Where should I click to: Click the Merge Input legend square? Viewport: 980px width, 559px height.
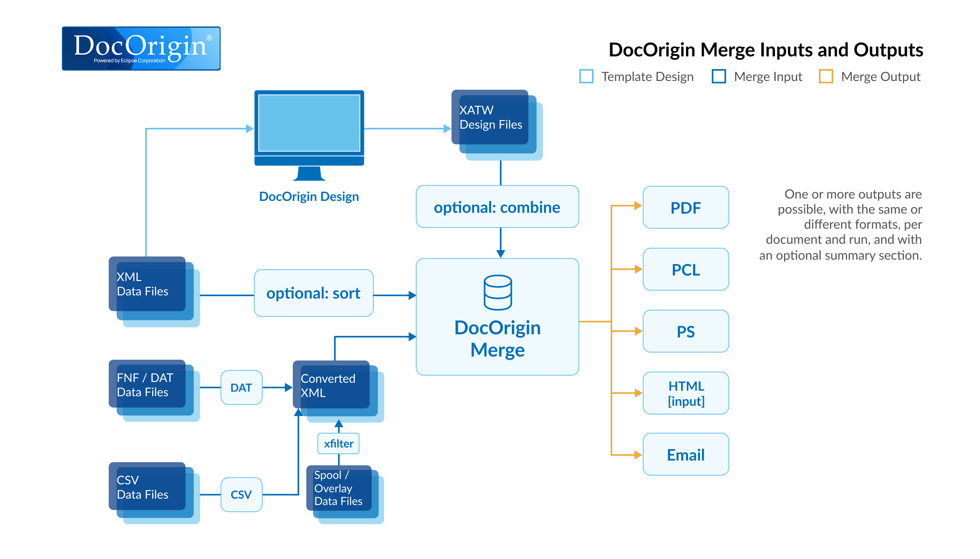719,76
